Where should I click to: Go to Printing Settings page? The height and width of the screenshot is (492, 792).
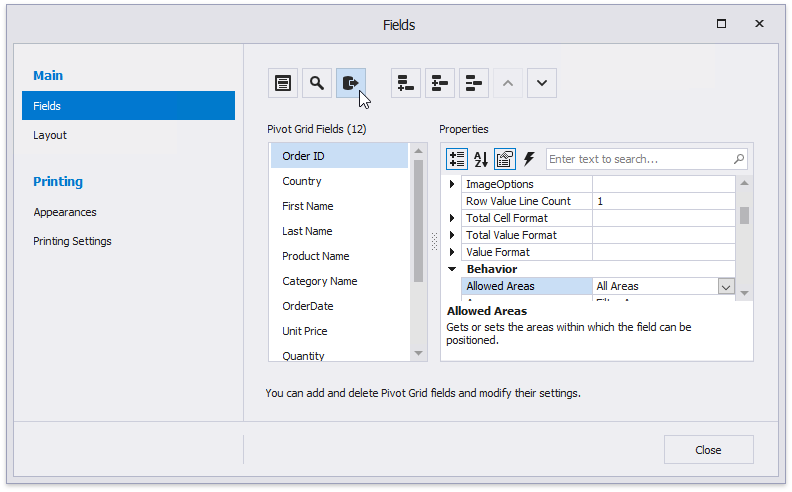pyautogui.click(x=72, y=241)
